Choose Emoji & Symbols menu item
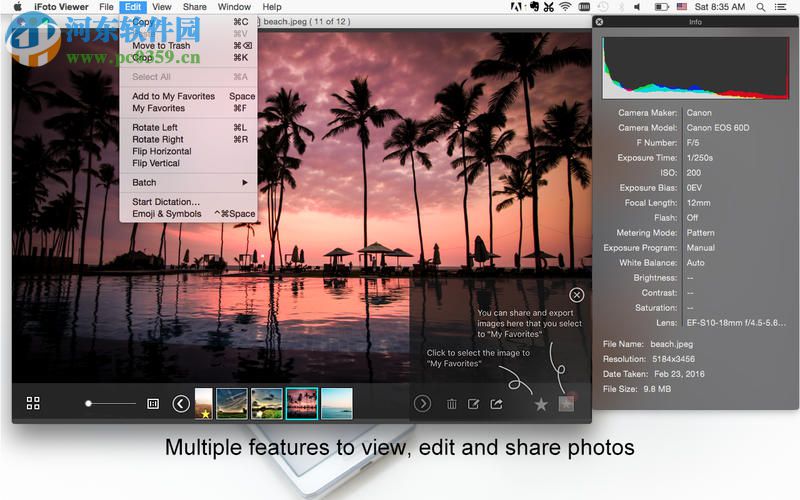800x500 pixels. pyautogui.click(x=188, y=214)
